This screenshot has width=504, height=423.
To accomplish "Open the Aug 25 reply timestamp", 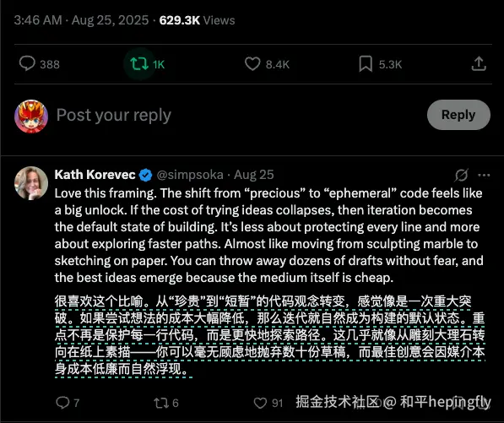I will coord(254,175).
